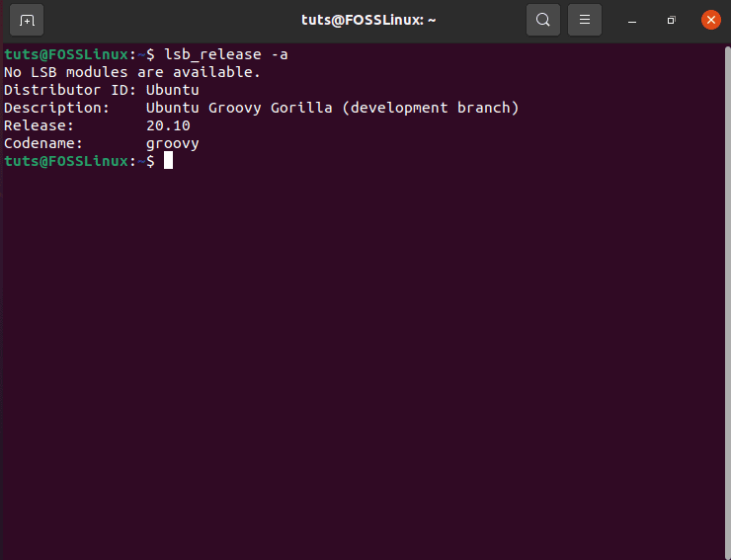Open the hamburger menu
The height and width of the screenshot is (560, 731).
tap(585, 20)
